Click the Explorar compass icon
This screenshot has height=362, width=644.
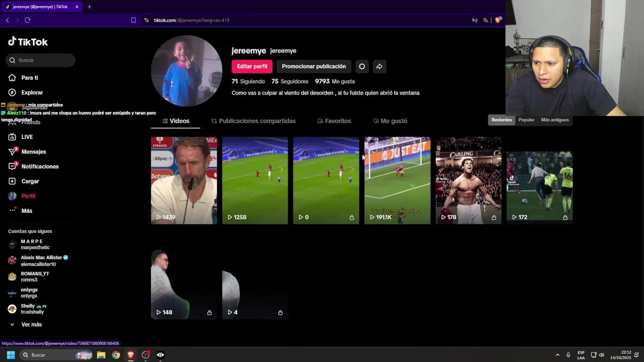click(13, 93)
